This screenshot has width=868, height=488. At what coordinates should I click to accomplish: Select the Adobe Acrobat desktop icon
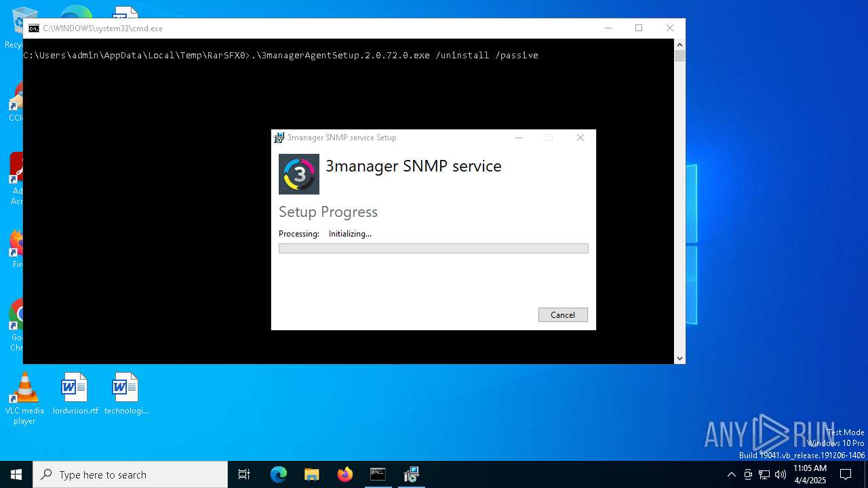pyautogui.click(x=16, y=179)
